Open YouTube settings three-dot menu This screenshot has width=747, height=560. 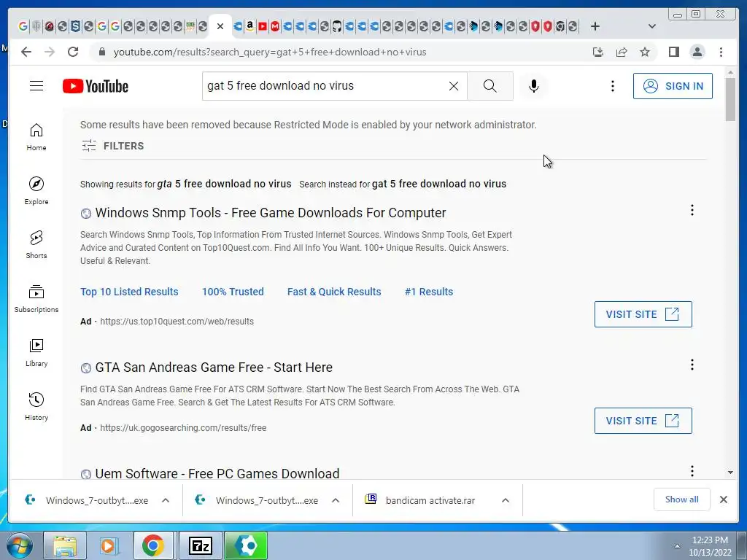tap(613, 86)
